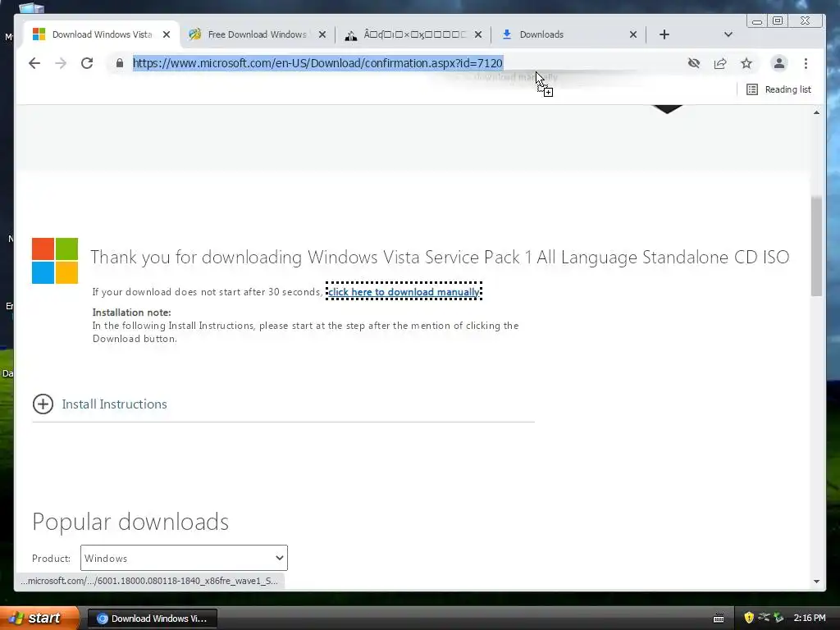Close the Free Download Windows tab

click(322, 34)
